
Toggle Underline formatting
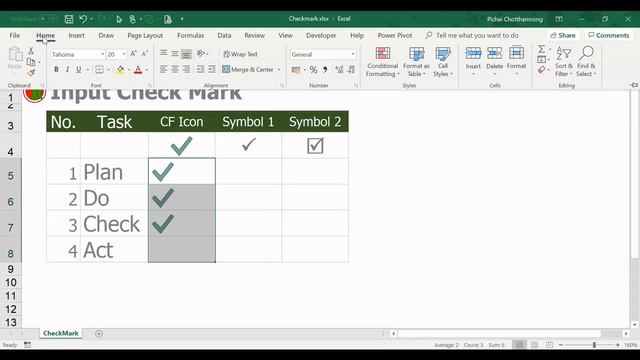tap(79, 69)
